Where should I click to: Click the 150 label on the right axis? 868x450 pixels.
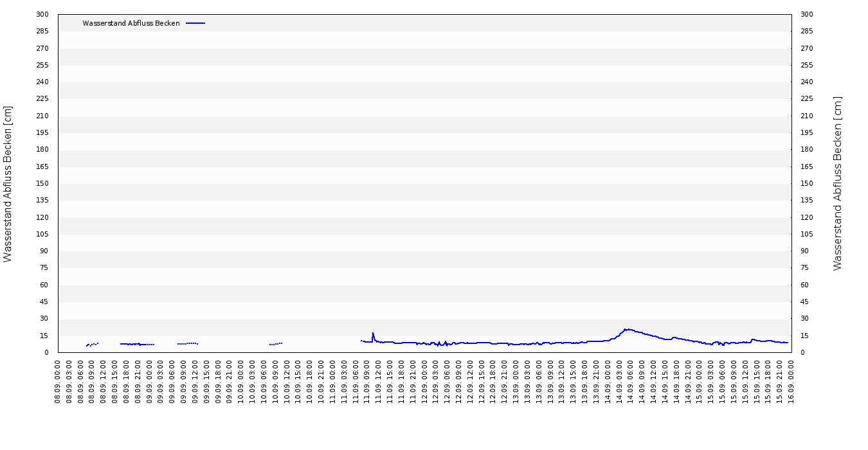807,183
